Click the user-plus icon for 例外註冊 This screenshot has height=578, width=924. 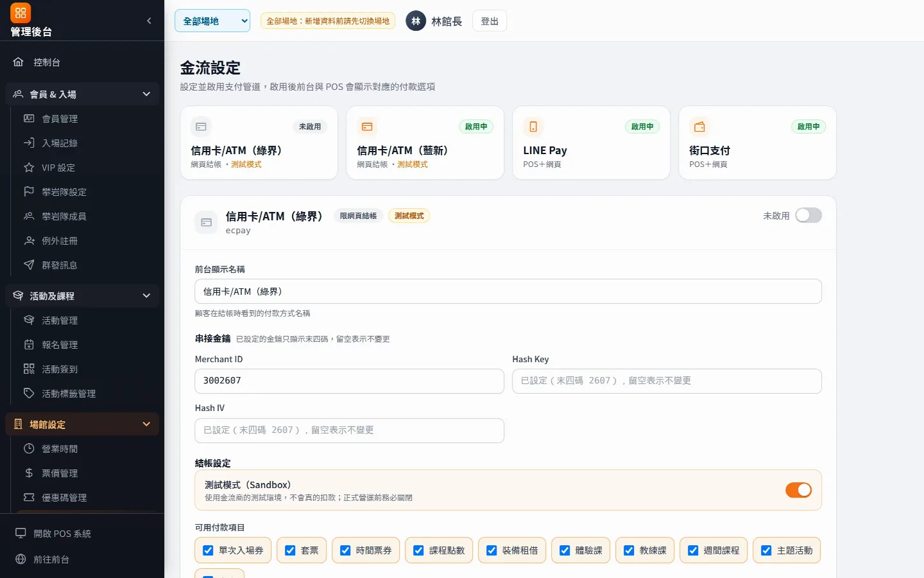coord(29,240)
